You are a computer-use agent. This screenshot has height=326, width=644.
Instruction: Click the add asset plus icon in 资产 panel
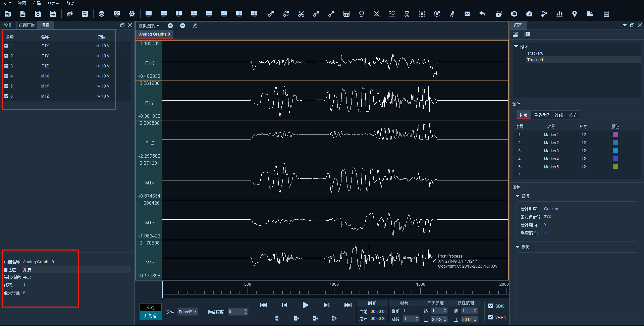[527, 35]
